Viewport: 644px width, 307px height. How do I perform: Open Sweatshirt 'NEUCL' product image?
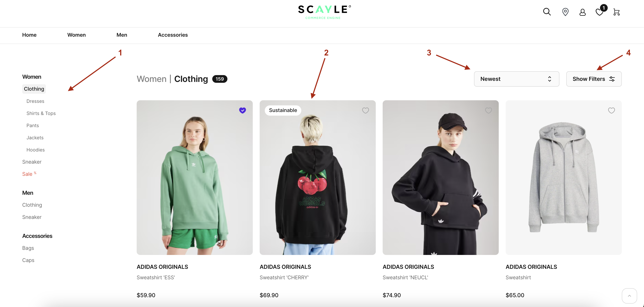[x=441, y=177]
